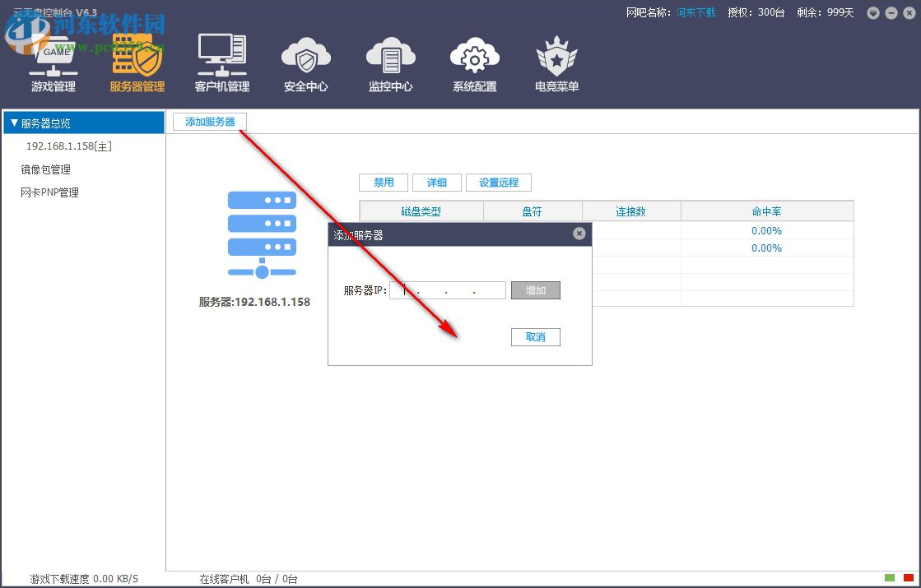This screenshot has width=921, height=588.
Task: Close the 添加服务器 dialog with its X
Action: [x=579, y=234]
